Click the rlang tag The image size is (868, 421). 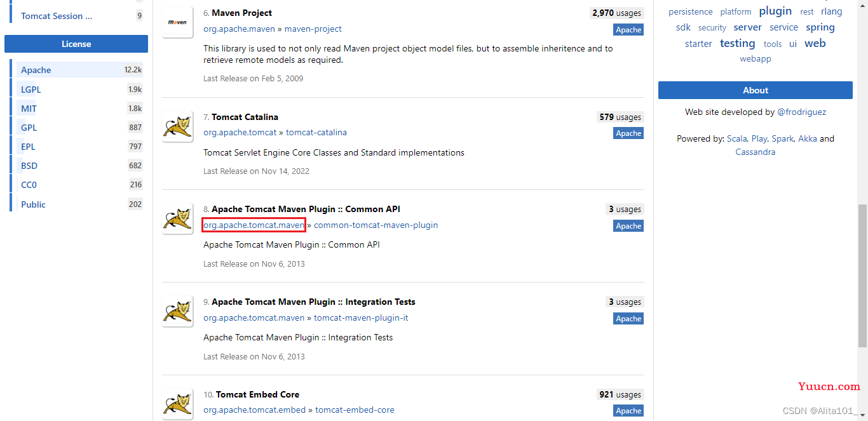click(x=832, y=11)
